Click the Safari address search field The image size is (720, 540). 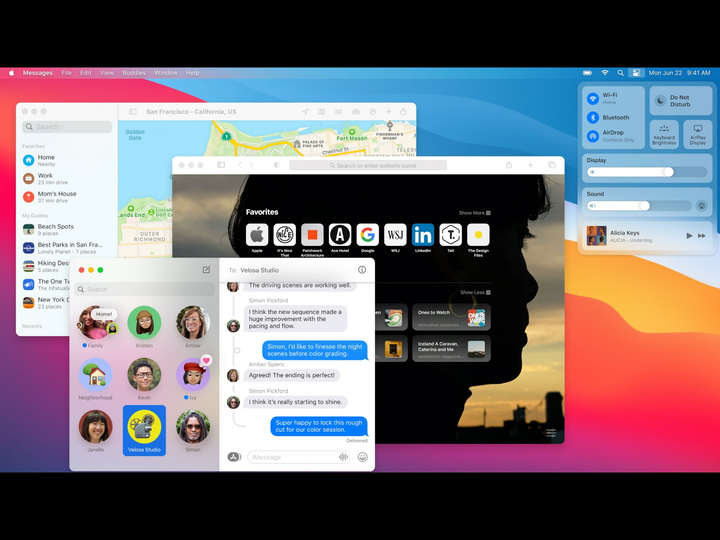pyautogui.click(x=368, y=165)
